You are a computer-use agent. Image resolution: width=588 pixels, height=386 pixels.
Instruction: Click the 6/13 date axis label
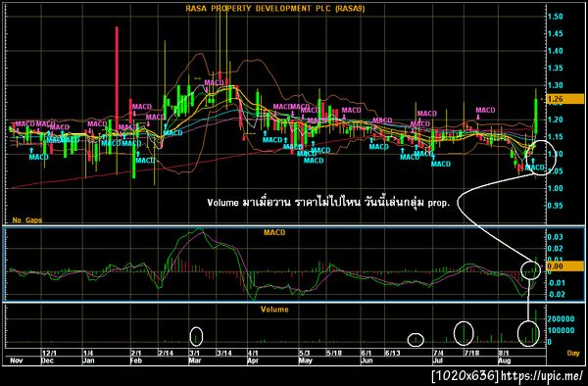393,353
